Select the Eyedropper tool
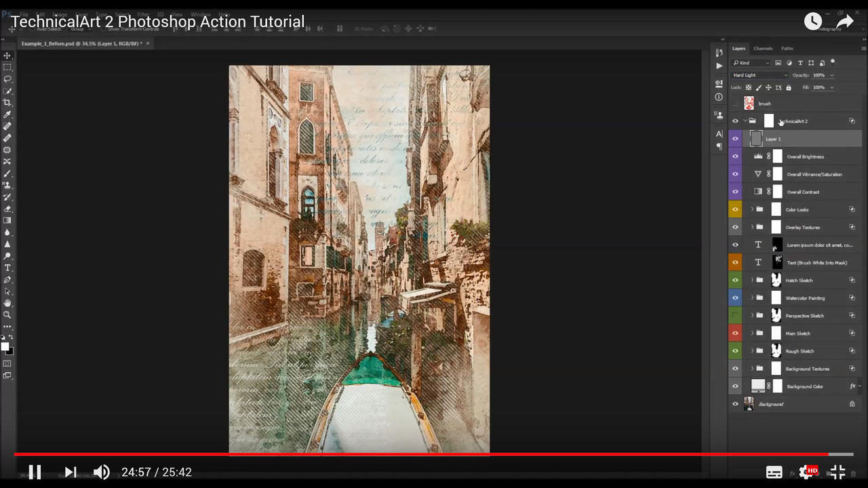868x488 pixels. click(7, 115)
